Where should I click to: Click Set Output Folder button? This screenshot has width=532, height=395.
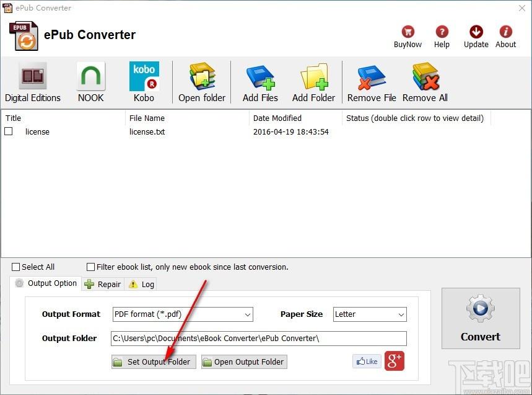click(x=154, y=362)
